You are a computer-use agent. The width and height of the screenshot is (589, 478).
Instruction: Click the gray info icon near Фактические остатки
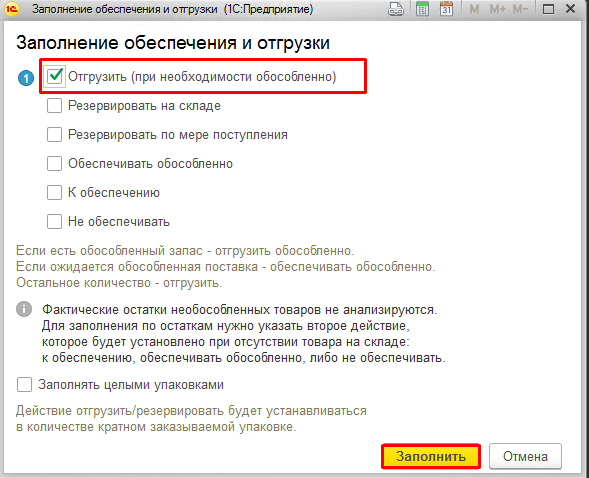point(24,309)
